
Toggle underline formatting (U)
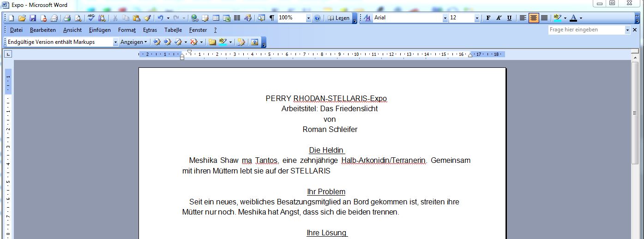[x=509, y=18]
